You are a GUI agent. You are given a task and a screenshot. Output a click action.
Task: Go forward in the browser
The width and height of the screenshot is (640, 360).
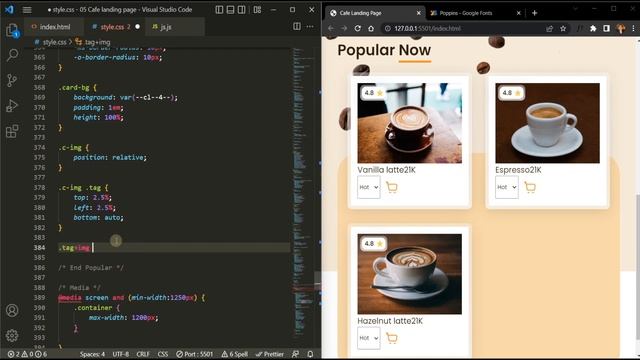[344, 28]
